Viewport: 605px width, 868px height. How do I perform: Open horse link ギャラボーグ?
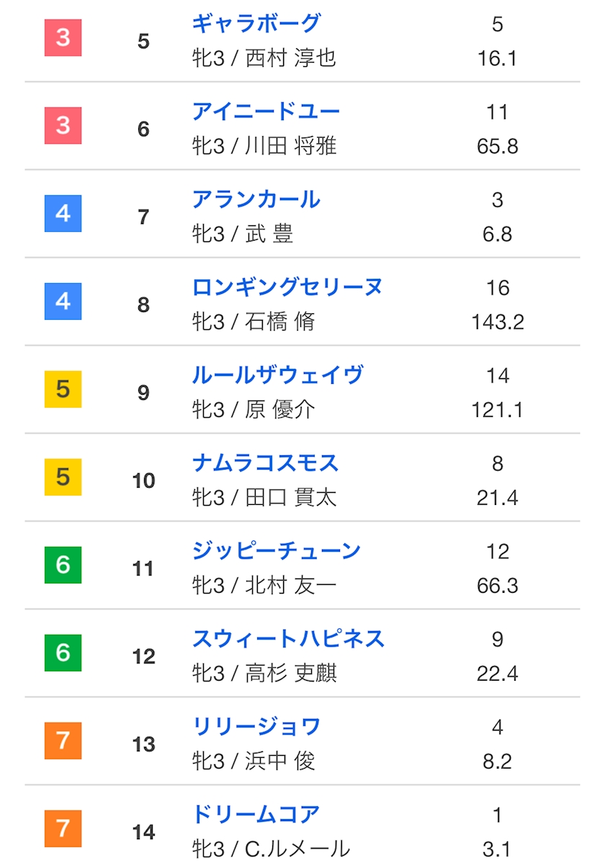click(256, 24)
